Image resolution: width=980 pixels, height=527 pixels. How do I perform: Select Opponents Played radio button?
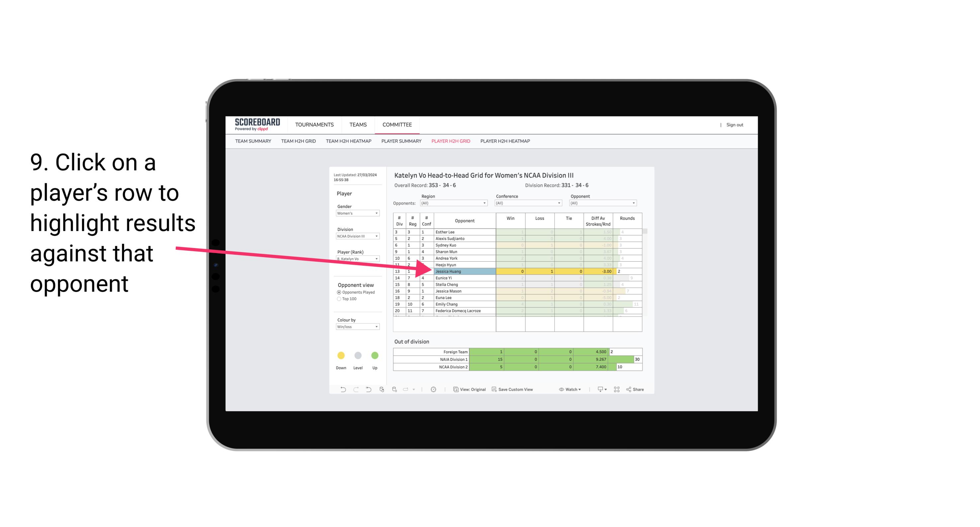338,292
